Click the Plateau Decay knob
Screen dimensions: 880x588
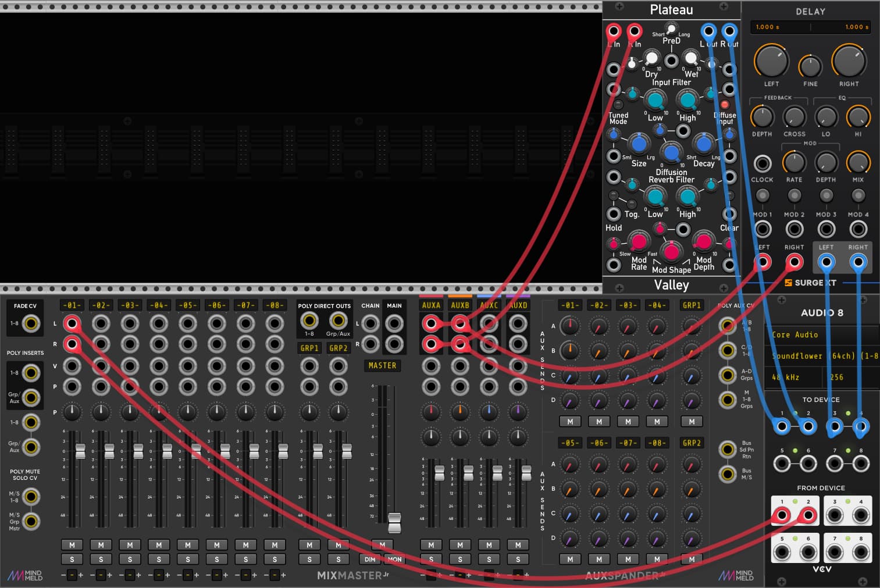coord(704,143)
